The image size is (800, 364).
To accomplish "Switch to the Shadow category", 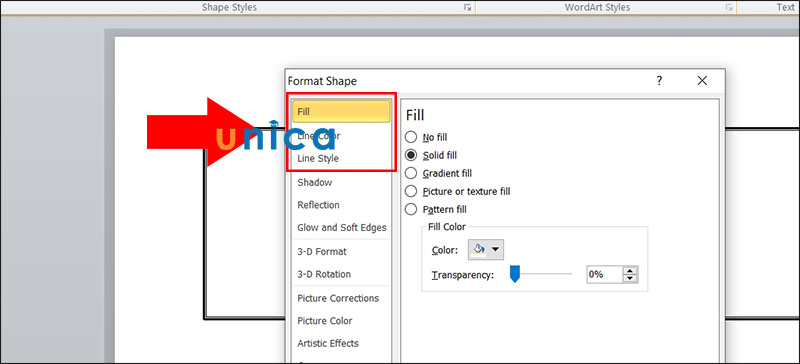I will (x=314, y=182).
